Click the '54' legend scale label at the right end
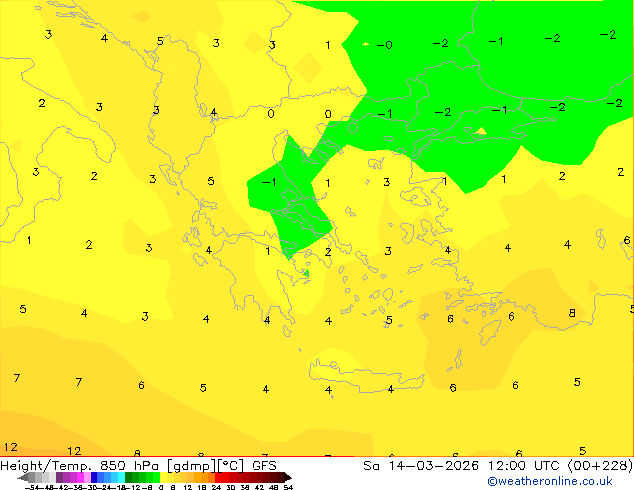Image resolution: width=634 pixels, height=490 pixels. point(288,487)
